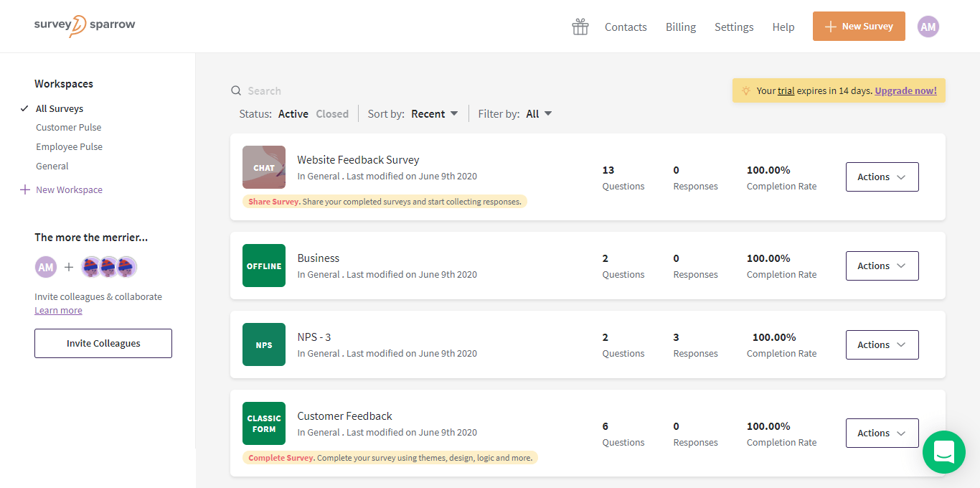This screenshot has height=488, width=980.
Task: Focus the Search input field
Action: tap(301, 91)
